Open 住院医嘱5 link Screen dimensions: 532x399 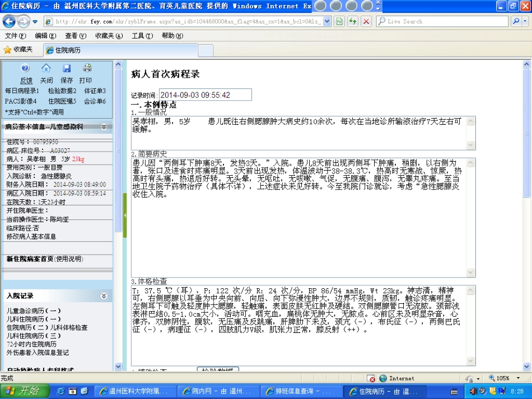[x=62, y=101]
